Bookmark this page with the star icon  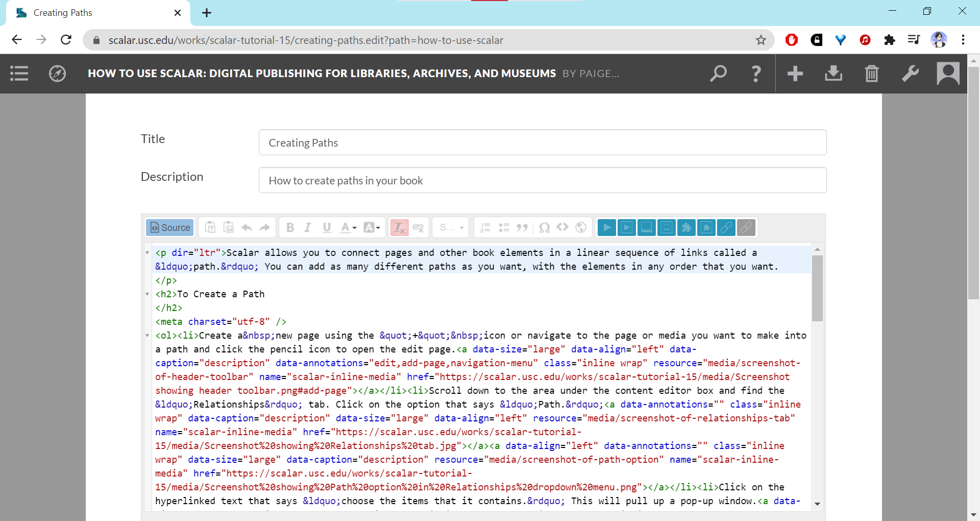(x=761, y=40)
